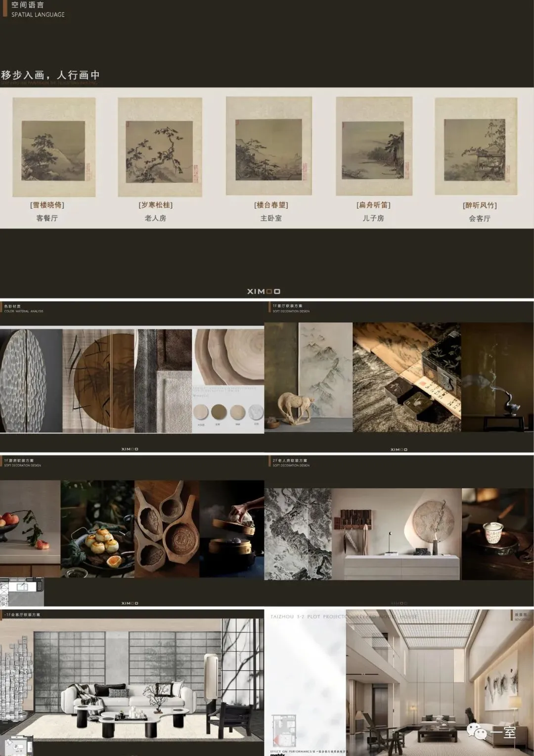The height and width of the screenshot is (756, 534).
Task: Select the 老人房 room label
Action: [155, 218]
